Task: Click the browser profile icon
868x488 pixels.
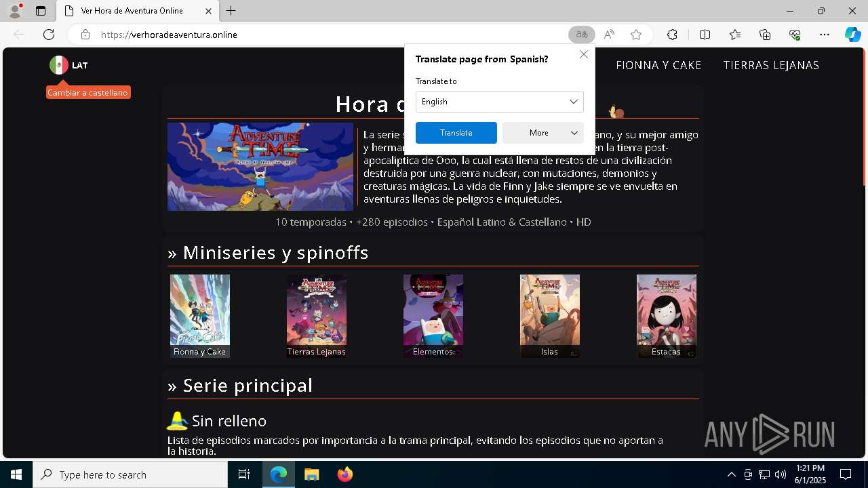Action: pyautogui.click(x=14, y=11)
